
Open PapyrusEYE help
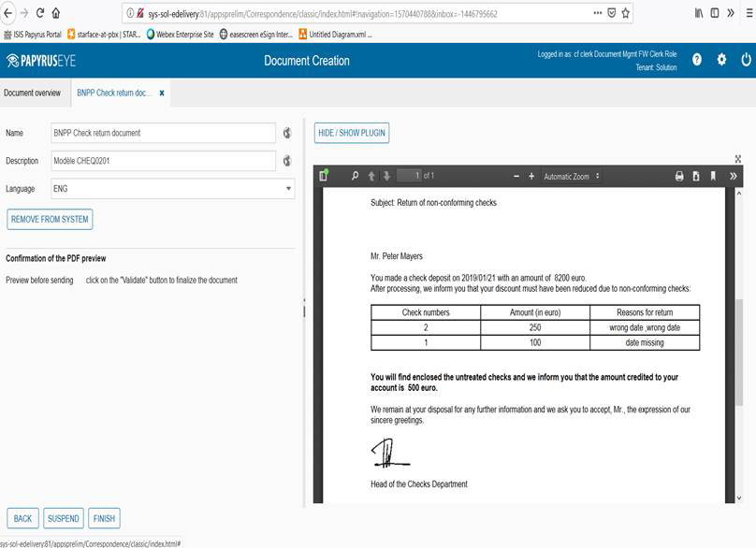696,58
